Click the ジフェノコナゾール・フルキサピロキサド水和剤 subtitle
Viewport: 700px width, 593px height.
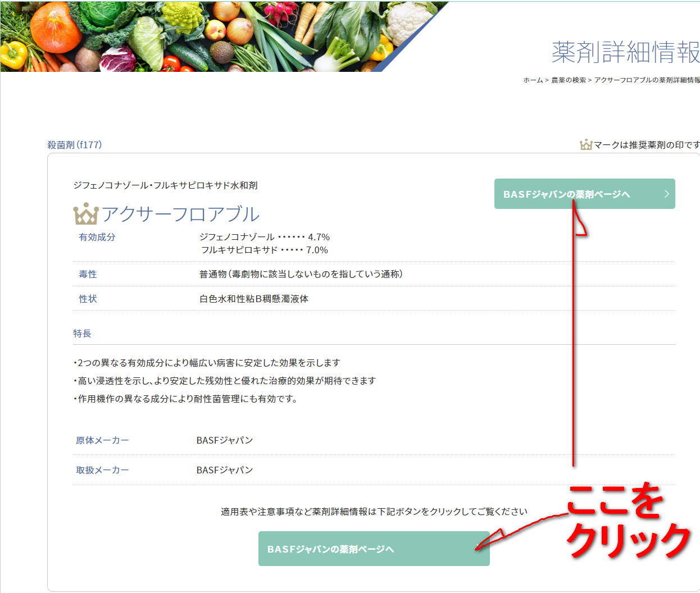[165, 185]
